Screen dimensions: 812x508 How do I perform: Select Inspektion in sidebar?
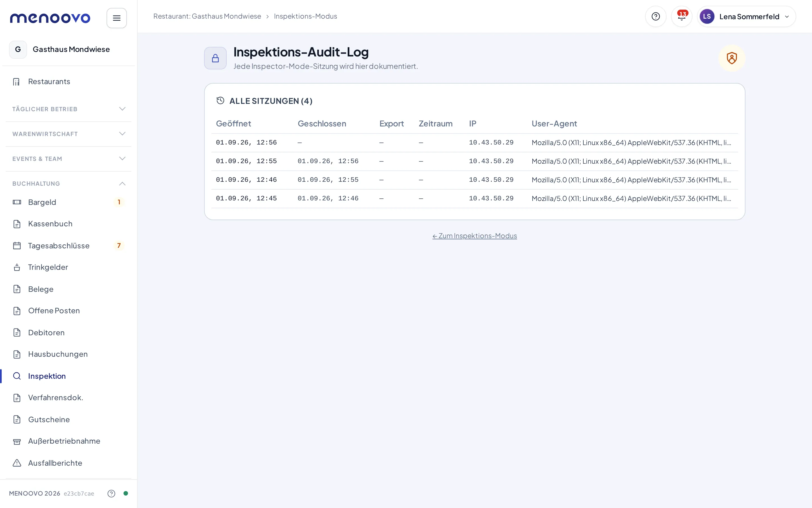[69, 376]
